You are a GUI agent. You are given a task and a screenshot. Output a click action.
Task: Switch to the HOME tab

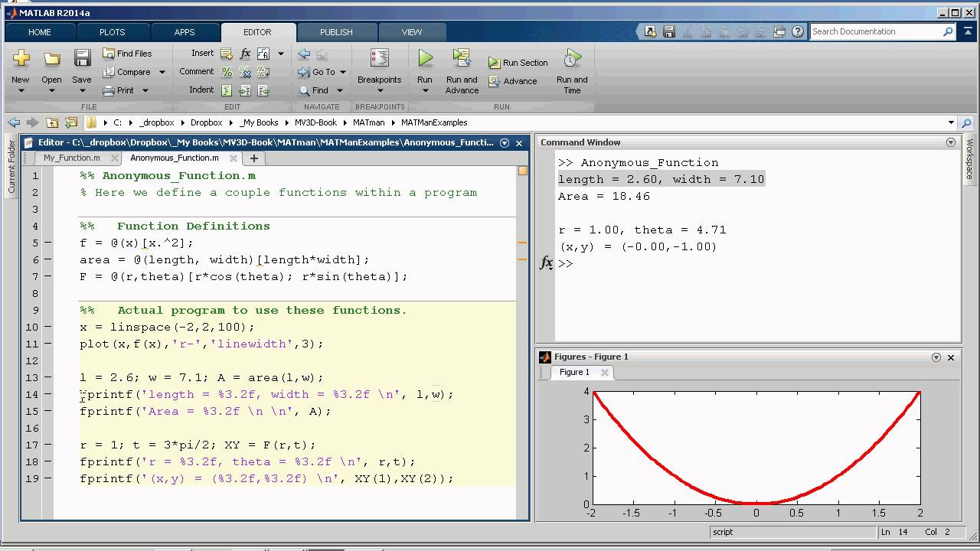pos(40,32)
